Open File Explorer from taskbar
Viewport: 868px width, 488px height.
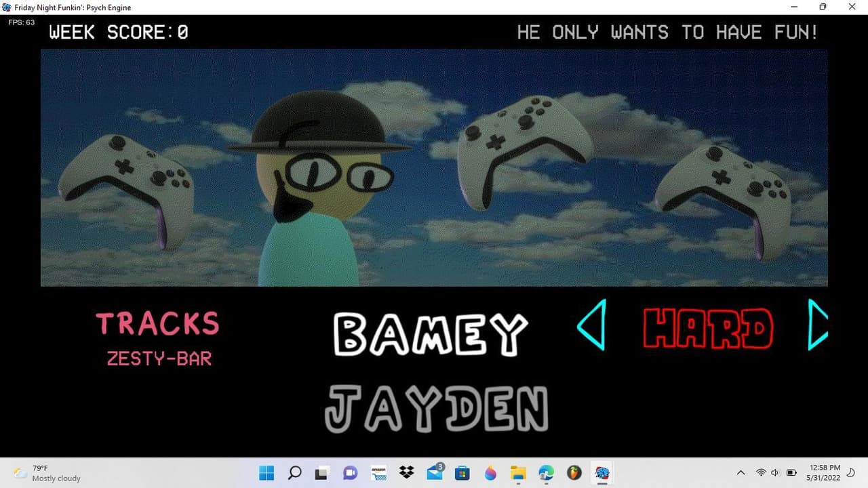pyautogui.click(x=518, y=472)
